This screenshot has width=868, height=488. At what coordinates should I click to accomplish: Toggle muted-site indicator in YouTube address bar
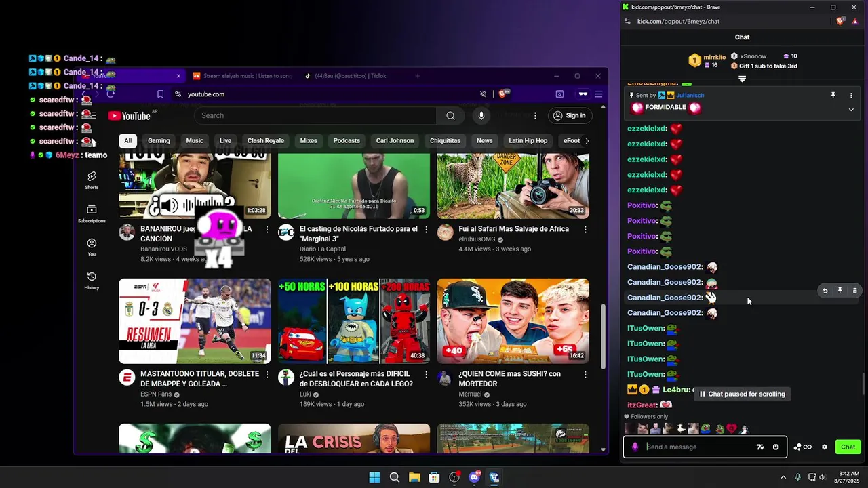(x=484, y=94)
